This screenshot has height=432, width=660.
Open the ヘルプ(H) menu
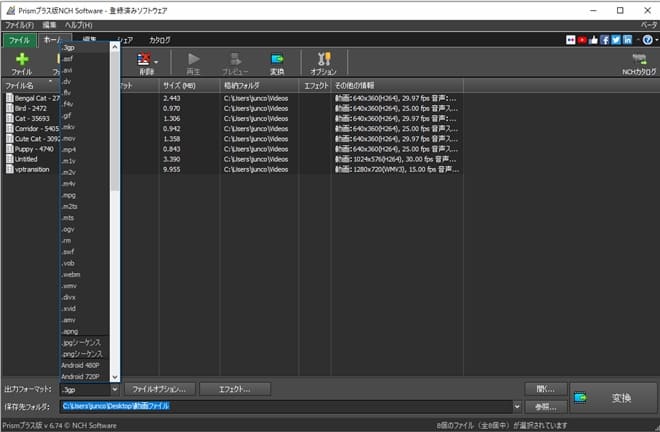coord(78,25)
